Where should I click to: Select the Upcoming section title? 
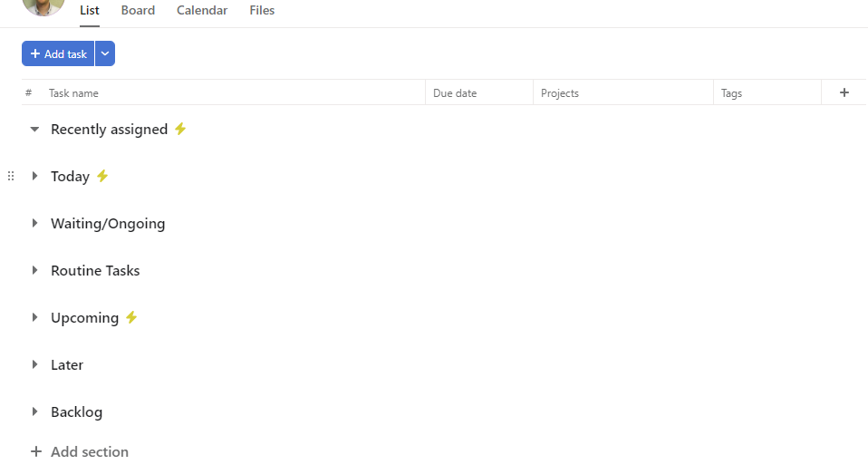tap(84, 318)
